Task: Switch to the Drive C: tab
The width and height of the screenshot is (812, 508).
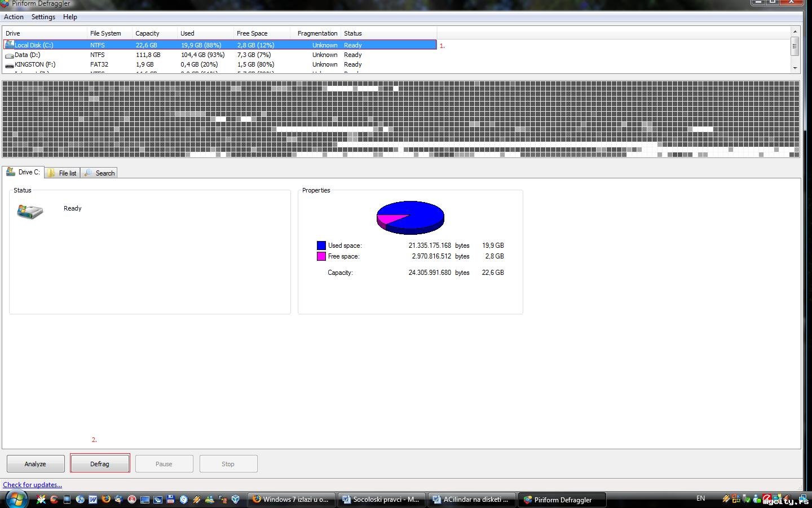Action: [x=23, y=172]
